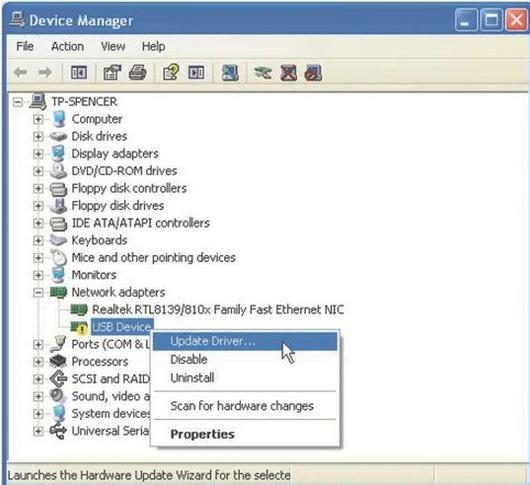Open the Properties toolbar icon
Viewport: 530px width, 485px height.
click(112, 73)
